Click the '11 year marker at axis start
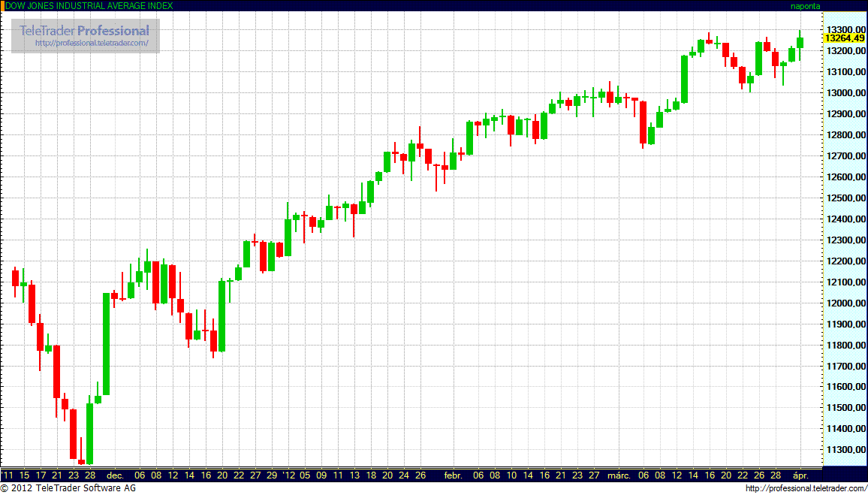The image size is (868, 495). 8,475
